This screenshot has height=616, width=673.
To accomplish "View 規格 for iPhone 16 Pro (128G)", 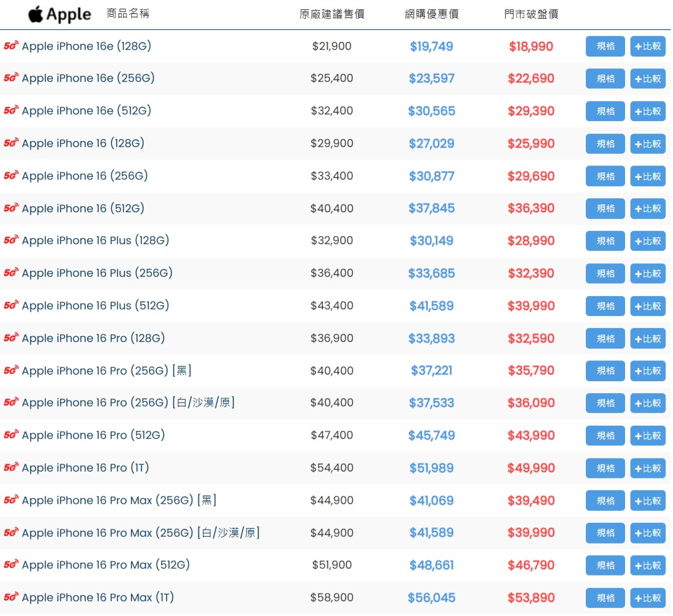I will (x=604, y=339).
